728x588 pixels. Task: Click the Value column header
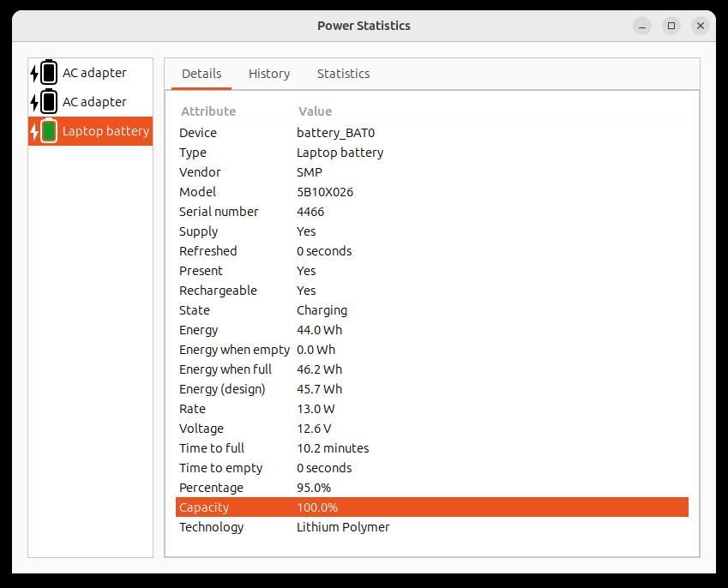[315, 111]
